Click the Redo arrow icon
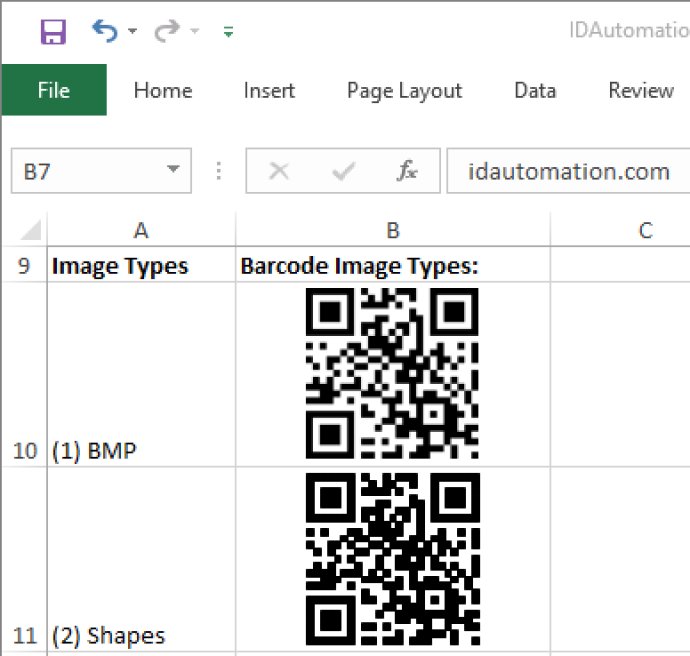Screen dimensions: 690x656 167,31
